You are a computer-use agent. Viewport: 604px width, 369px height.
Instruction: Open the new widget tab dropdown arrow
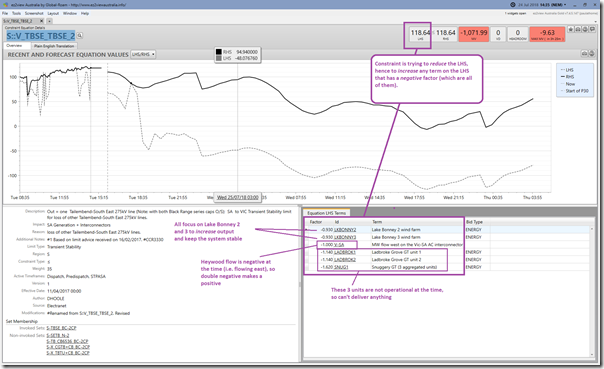49,21
